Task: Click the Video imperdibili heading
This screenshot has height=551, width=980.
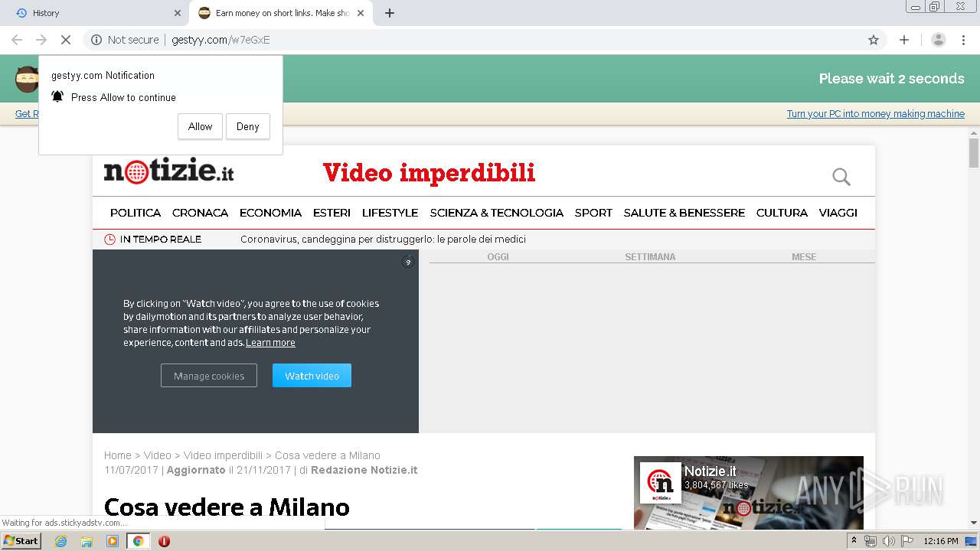Action: (429, 173)
